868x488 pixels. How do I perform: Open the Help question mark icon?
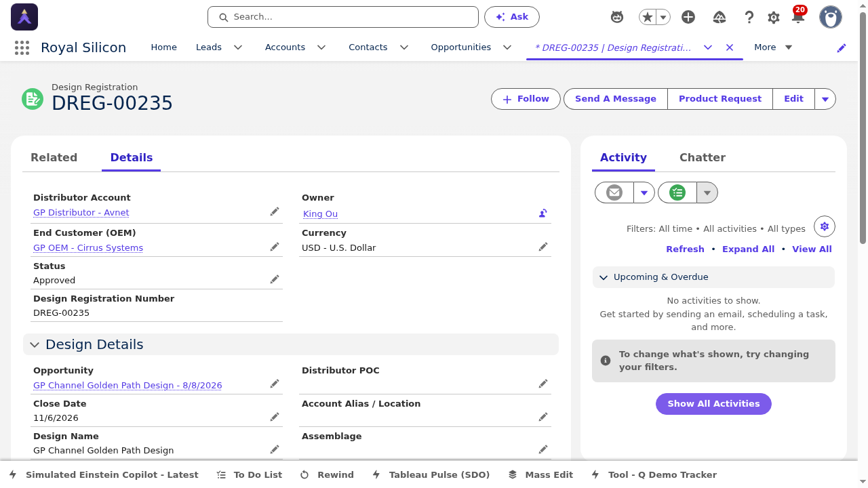click(x=749, y=17)
